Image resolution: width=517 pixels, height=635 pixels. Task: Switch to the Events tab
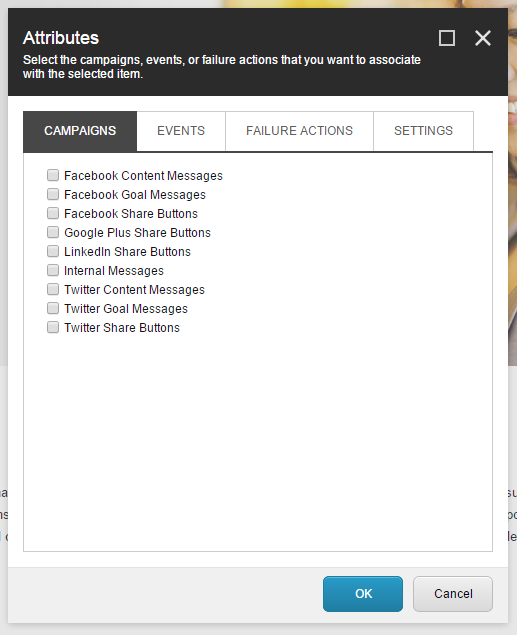181,131
